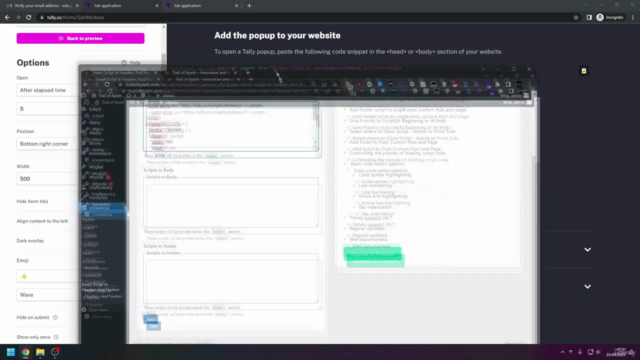This screenshot has width=640, height=360.
Task: Open the Windows Start menu
Action: click(11, 352)
